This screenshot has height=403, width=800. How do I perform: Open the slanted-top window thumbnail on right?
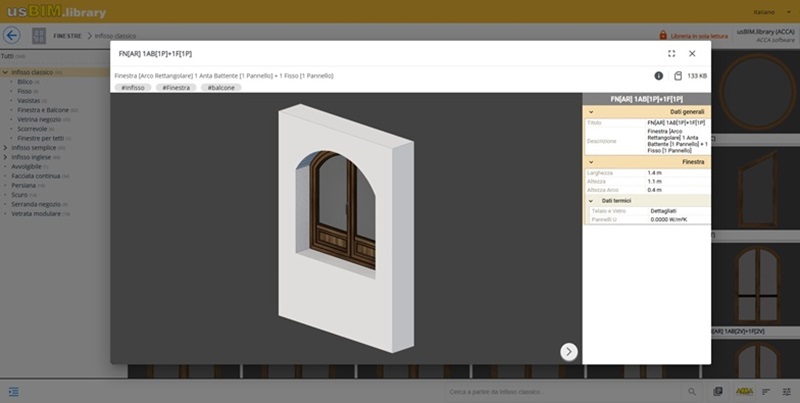(x=759, y=188)
